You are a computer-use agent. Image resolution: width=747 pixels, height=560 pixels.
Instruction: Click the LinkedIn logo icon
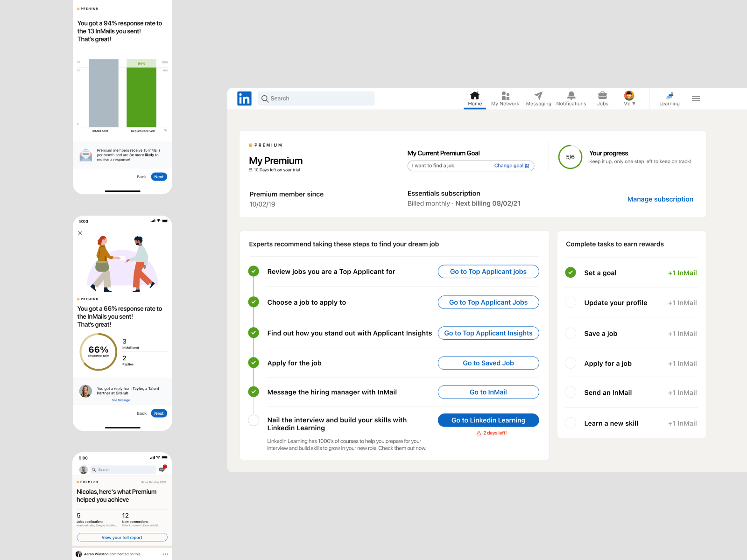[244, 98]
